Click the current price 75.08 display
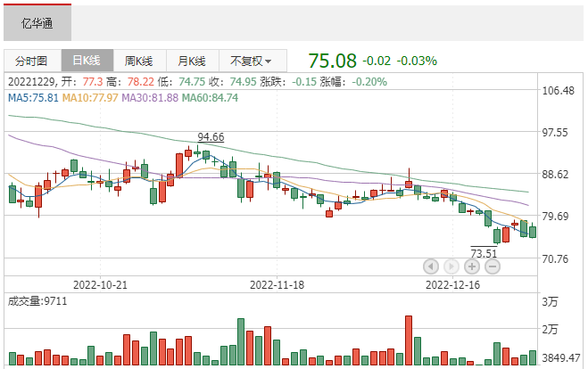 click(x=332, y=61)
